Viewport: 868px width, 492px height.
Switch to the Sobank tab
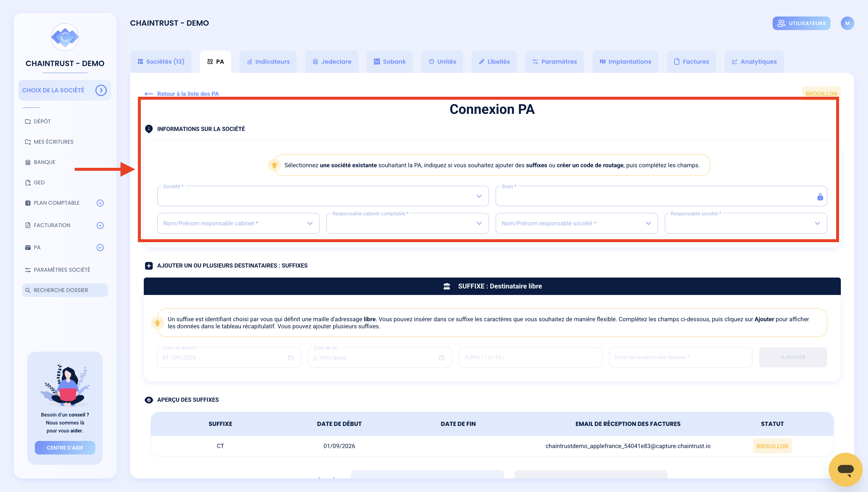pos(389,61)
